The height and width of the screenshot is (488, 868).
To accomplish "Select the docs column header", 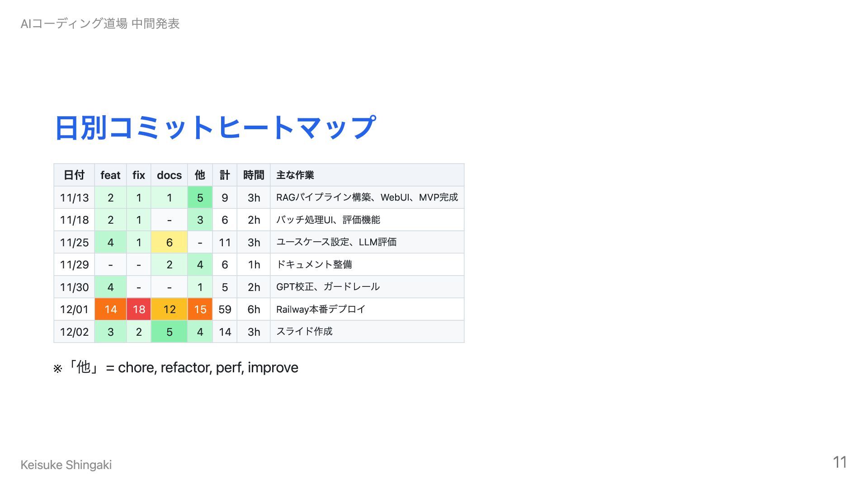I will [x=169, y=175].
